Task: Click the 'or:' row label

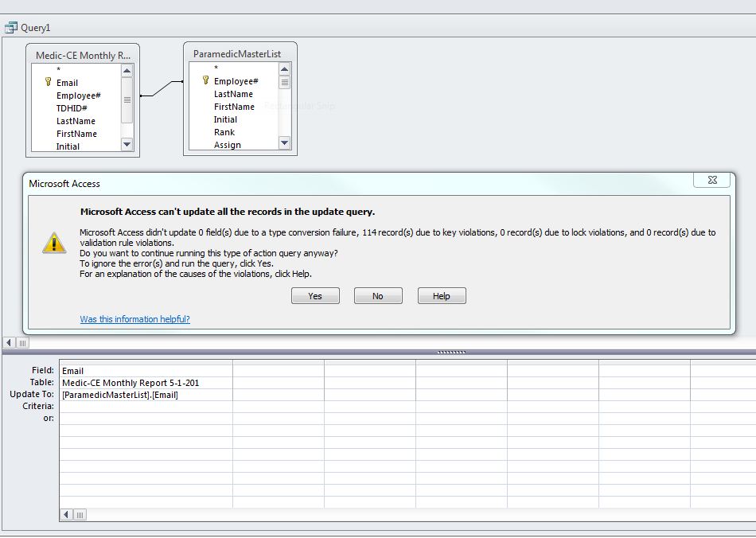Action: pos(49,419)
